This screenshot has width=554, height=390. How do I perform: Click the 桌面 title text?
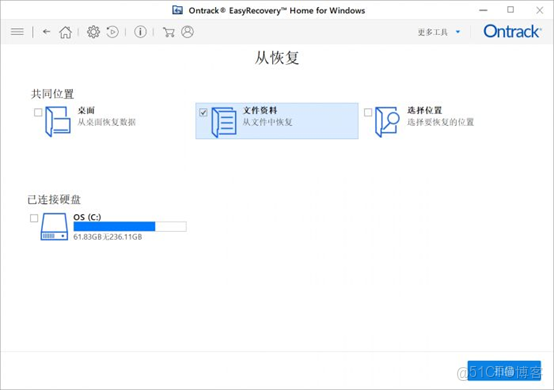point(86,111)
